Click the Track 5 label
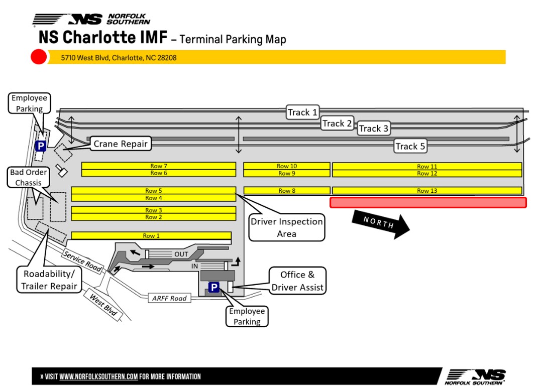This screenshot has height=392, width=539. [410, 146]
